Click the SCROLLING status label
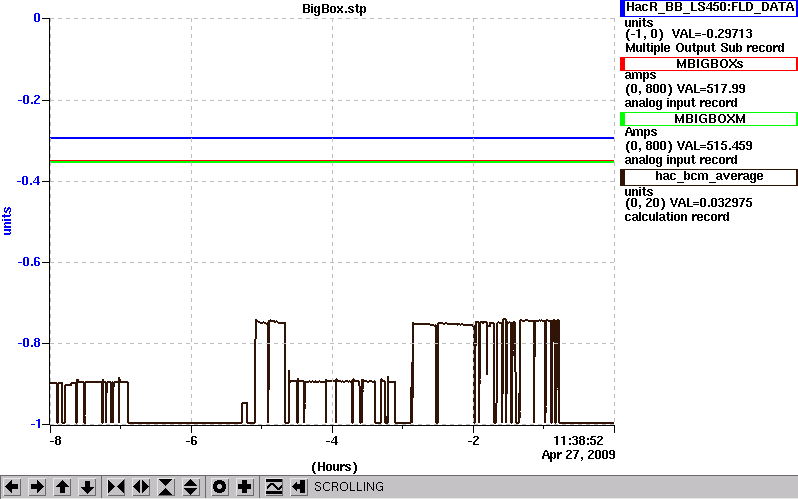This screenshot has width=798, height=499. (349, 487)
